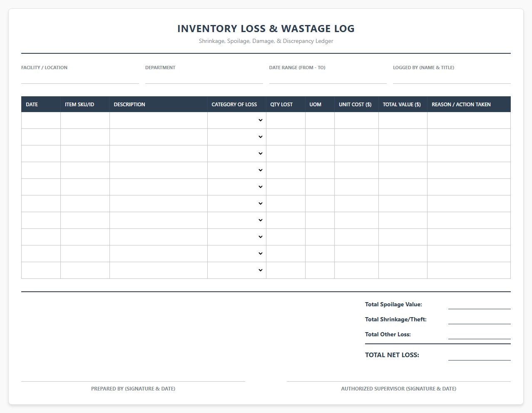Click the Total Spoilage Value entry line

point(480,305)
